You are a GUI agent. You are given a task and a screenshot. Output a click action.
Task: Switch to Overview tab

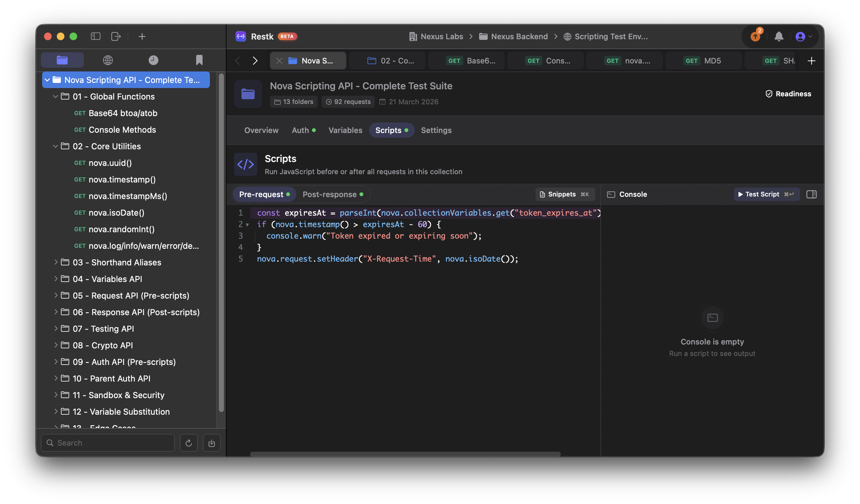coord(261,130)
